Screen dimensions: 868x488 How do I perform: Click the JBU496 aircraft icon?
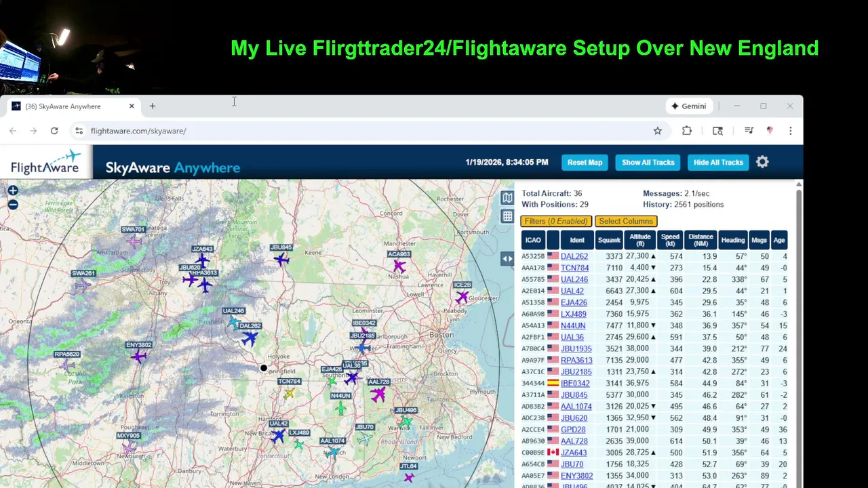pyautogui.click(x=406, y=422)
